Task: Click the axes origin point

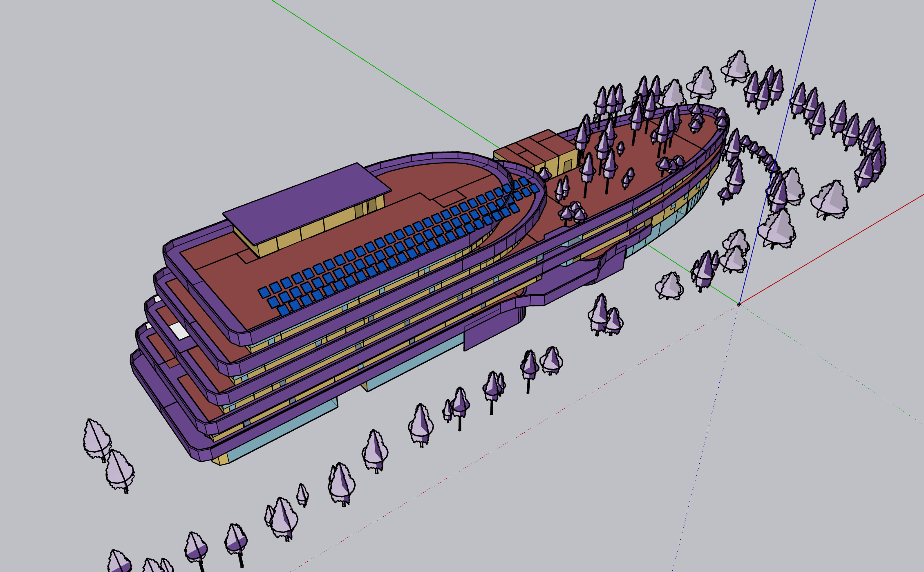Action: 739,304
